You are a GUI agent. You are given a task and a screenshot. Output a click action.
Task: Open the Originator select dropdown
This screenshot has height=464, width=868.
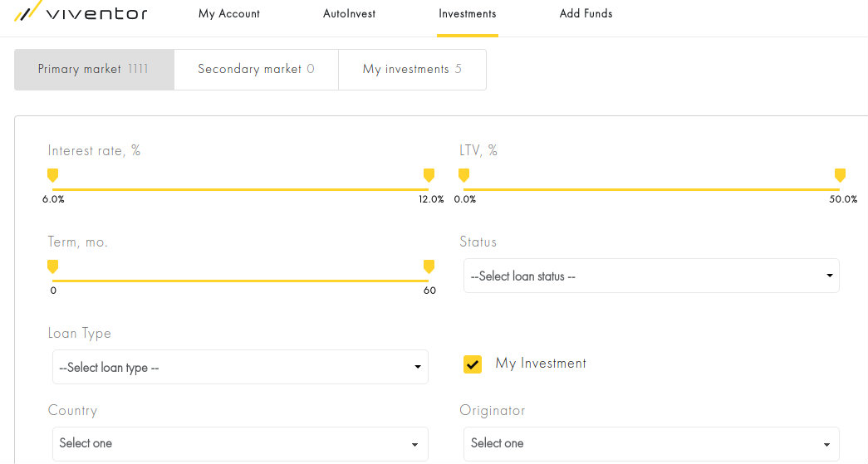651,443
